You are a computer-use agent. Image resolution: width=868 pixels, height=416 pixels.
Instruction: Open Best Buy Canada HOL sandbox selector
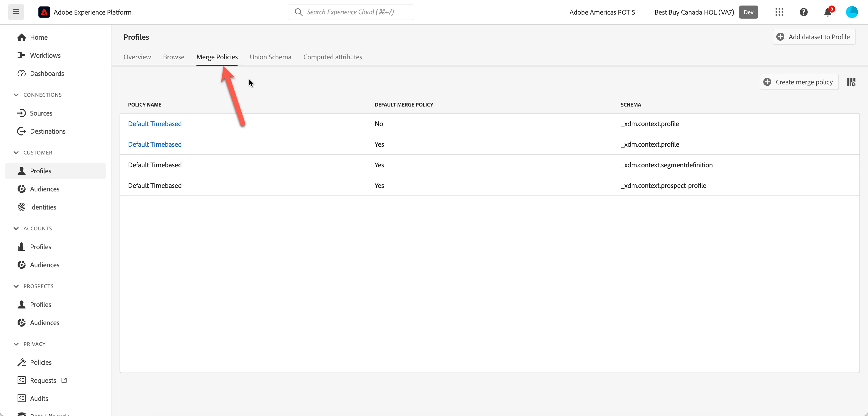pyautogui.click(x=694, y=12)
